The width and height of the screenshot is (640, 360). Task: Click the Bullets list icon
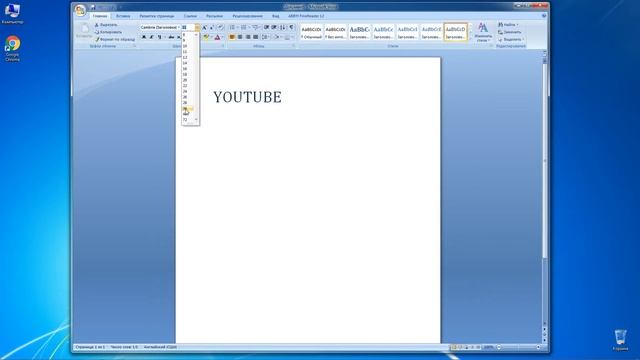click(232, 27)
